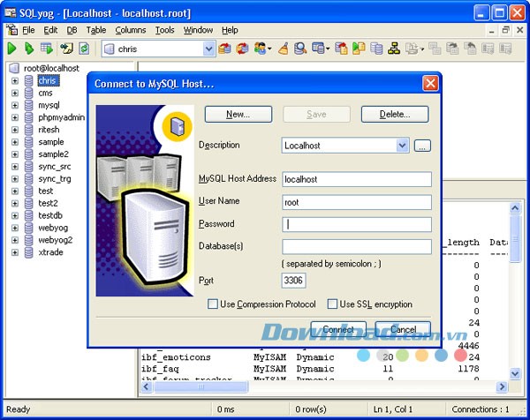Click the Refresh Object Browser icon
530x420 pixels.
pyautogui.click(x=84, y=49)
